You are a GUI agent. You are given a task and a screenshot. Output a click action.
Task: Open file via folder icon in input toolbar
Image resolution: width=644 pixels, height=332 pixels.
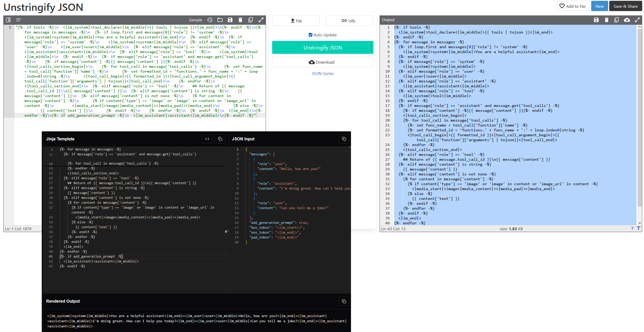pyautogui.click(x=220, y=20)
